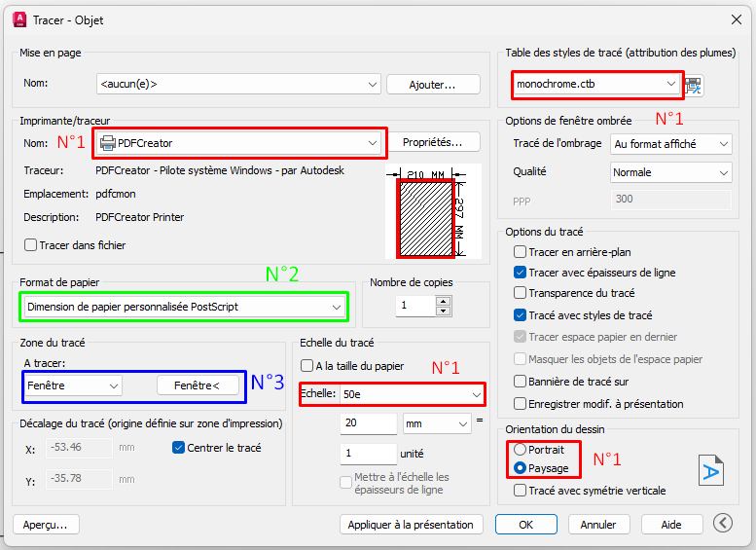
Task: Click the scale unité field showing 1
Action: [369, 454]
